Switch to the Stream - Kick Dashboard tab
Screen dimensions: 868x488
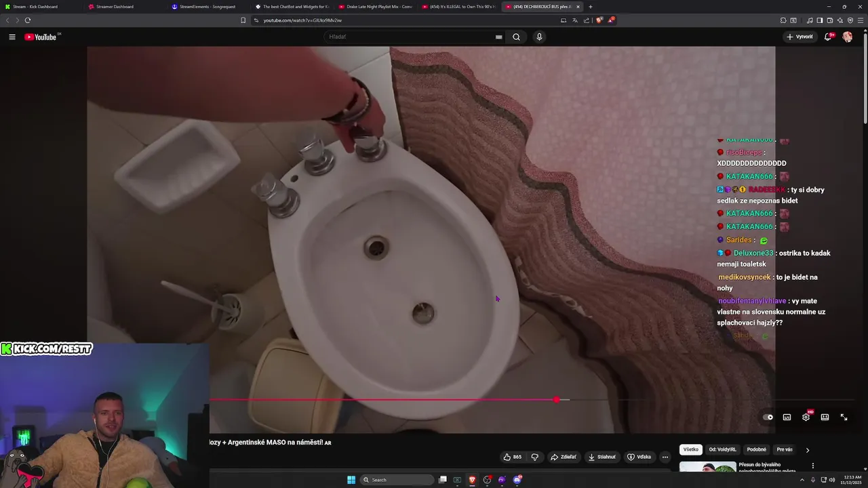(41, 7)
